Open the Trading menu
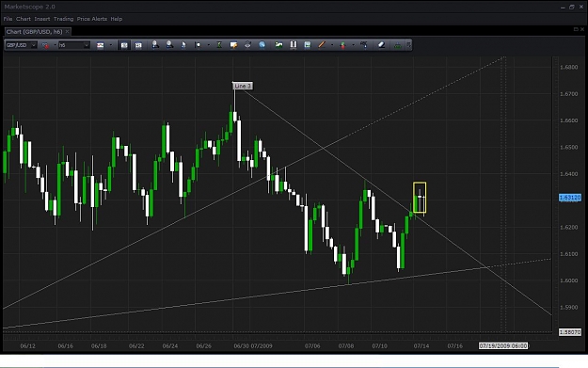588x368 pixels. tap(63, 19)
